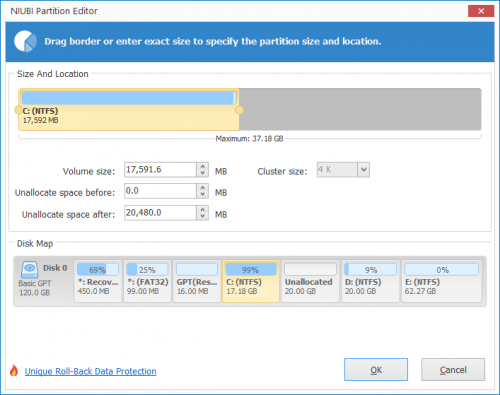Screen dimensions: 500x395
Task: Click the Disk 0 drive icon
Action: tap(29, 269)
